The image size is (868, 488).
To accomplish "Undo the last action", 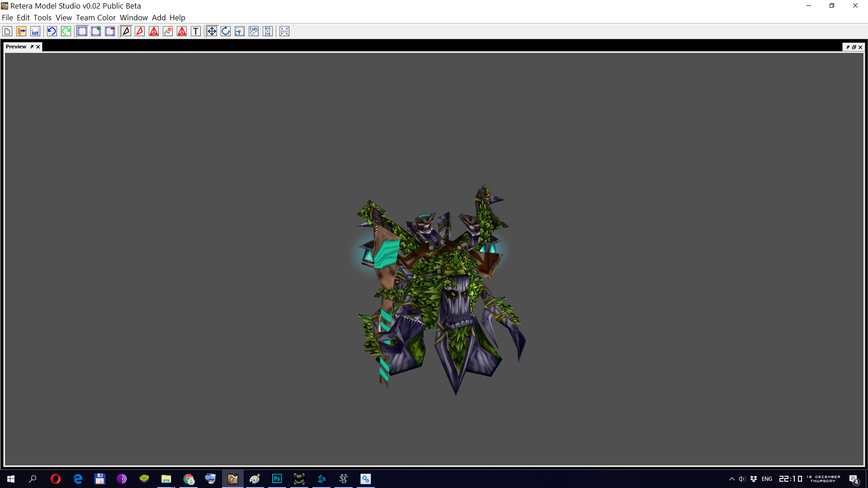I will [x=52, y=31].
